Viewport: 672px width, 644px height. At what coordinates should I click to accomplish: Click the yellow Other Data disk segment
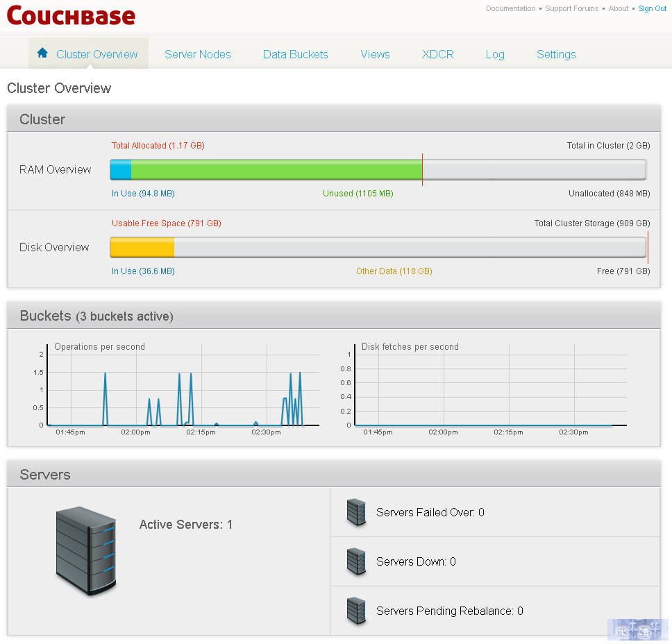[x=142, y=247]
